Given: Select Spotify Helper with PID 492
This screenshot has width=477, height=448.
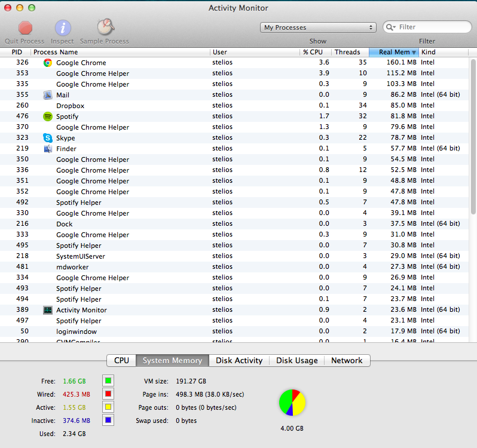Looking at the screenshot, I should (x=234, y=202).
